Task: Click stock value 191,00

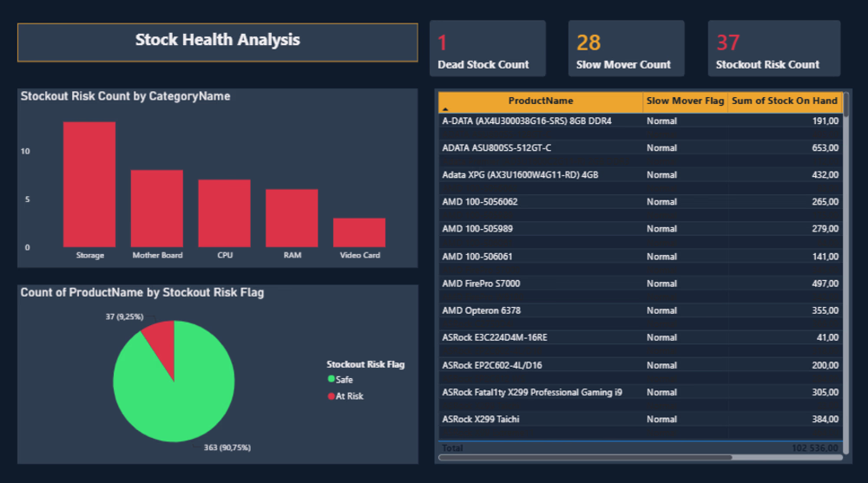Action: click(825, 121)
